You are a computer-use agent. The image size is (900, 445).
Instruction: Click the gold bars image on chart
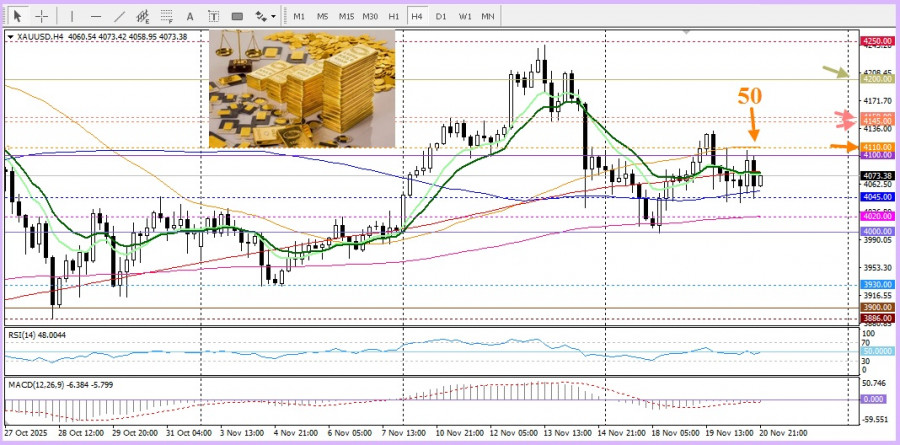click(x=302, y=89)
